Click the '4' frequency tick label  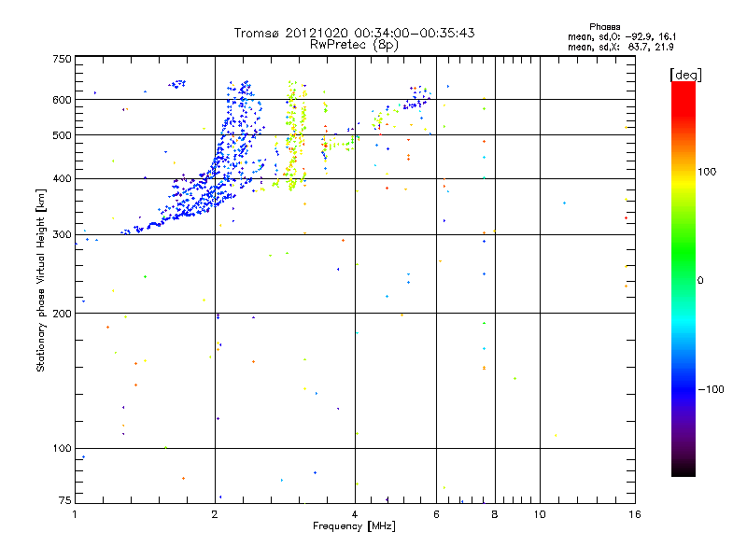tap(355, 514)
